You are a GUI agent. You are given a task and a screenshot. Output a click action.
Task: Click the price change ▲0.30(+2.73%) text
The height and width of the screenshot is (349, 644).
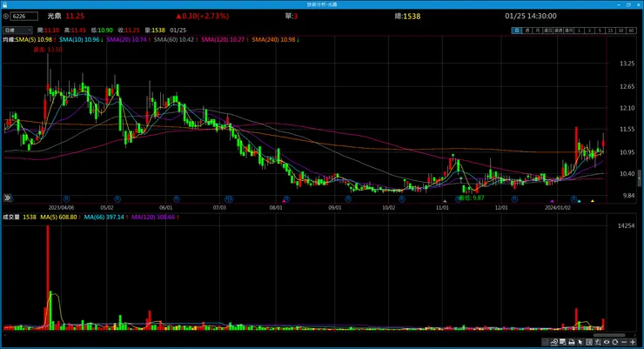click(203, 16)
